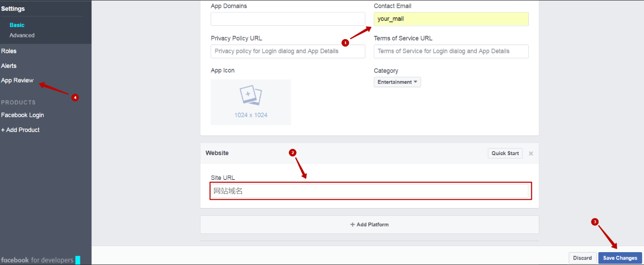The height and width of the screenshot is (265, 644).
Task: Click the Terms of Service URL field
Action: click(x=451, y=51)
